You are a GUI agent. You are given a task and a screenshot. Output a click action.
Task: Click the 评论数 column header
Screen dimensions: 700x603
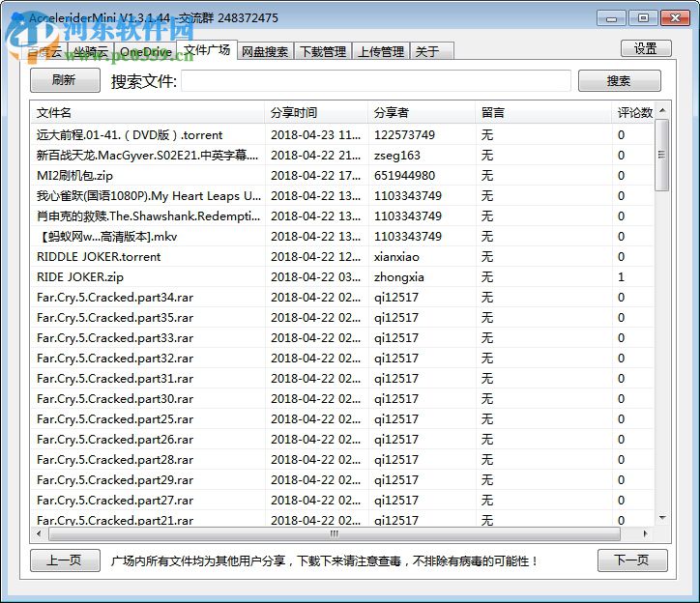634,112
